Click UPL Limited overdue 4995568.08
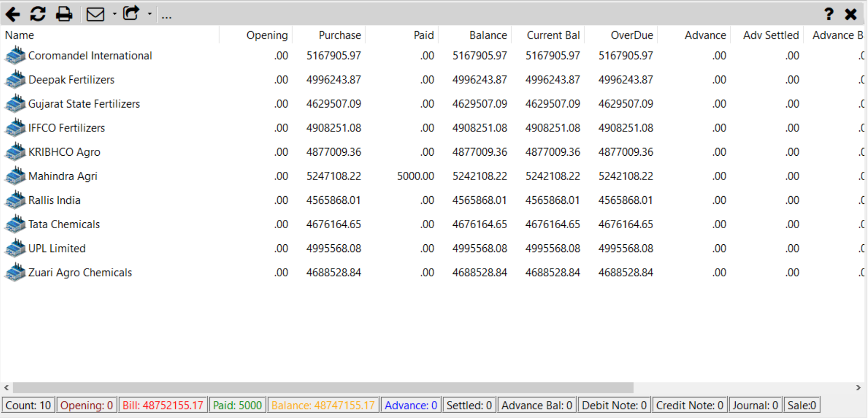 pyautogui.click(x=626, y=248)
